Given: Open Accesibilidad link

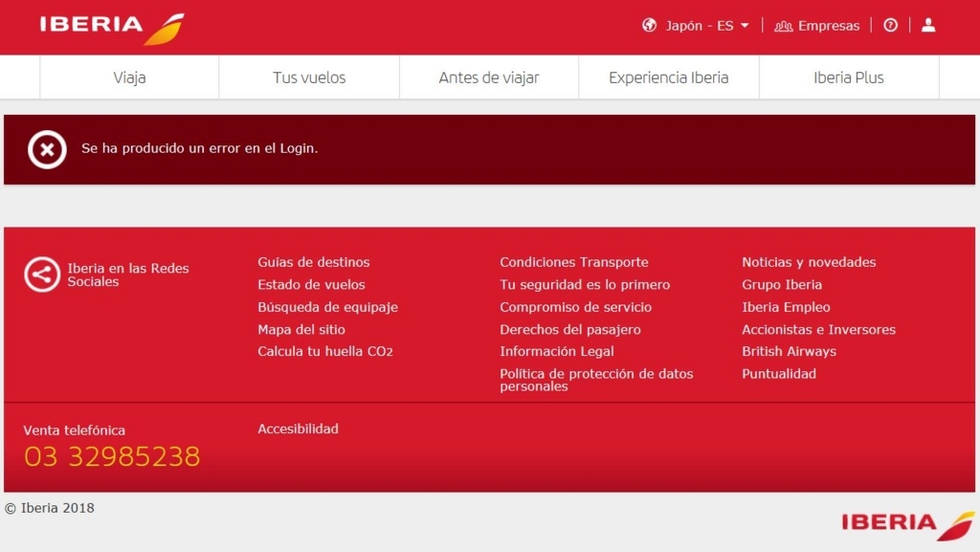Looking at the screenshot, I should click(x=299, y=429).
